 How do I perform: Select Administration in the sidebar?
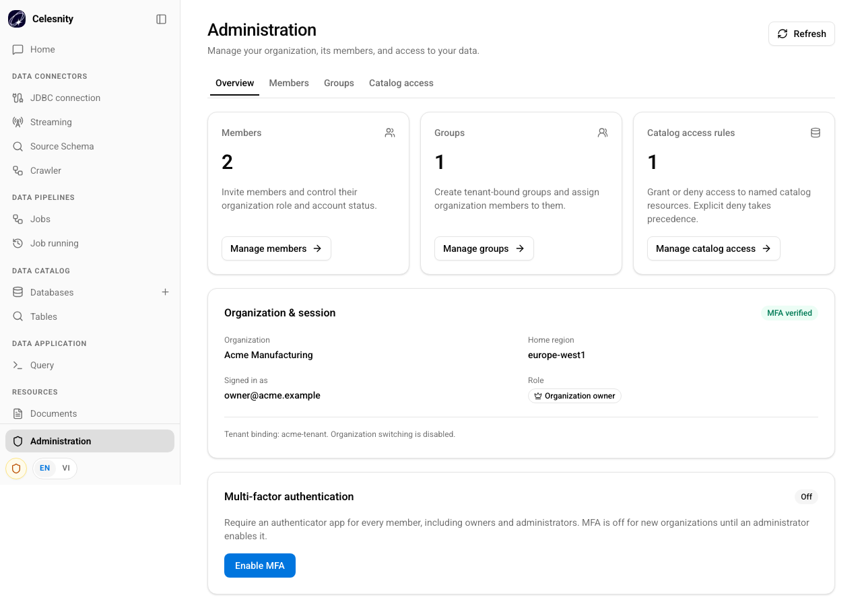pos(90,441)
